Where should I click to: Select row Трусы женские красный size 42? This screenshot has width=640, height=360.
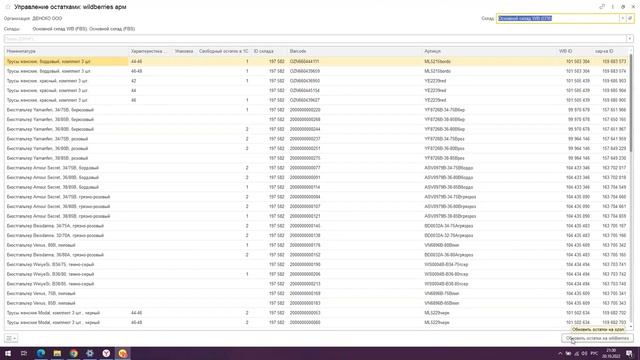coord(316,81)
